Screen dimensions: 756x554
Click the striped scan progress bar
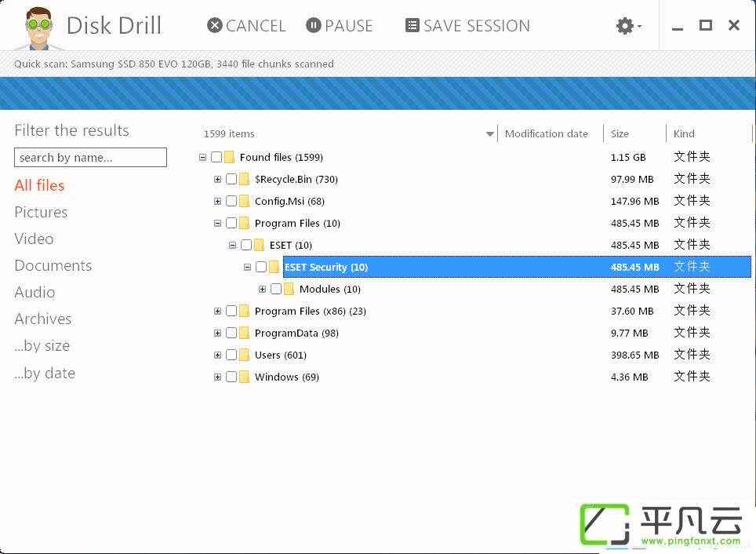point(378,93)
